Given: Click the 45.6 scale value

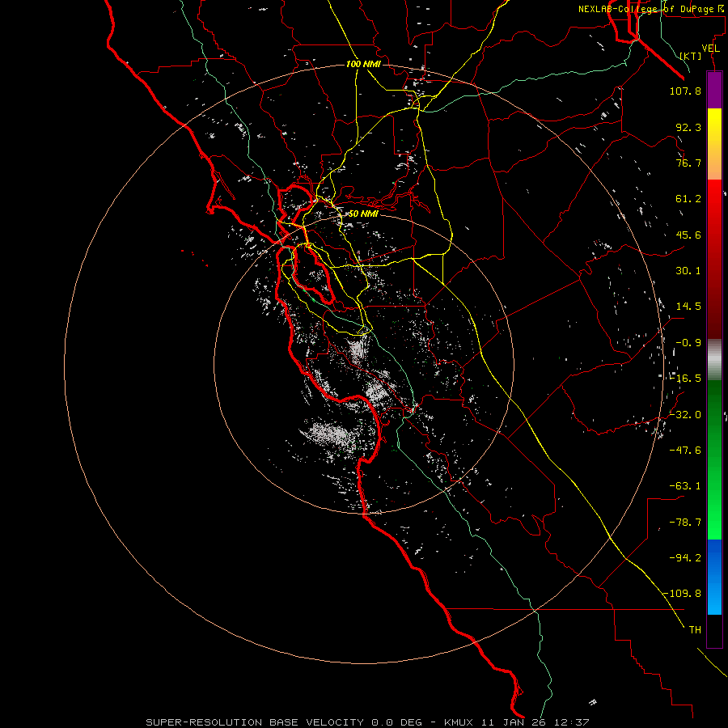Looking at the screenshot, I should point(688,235).
